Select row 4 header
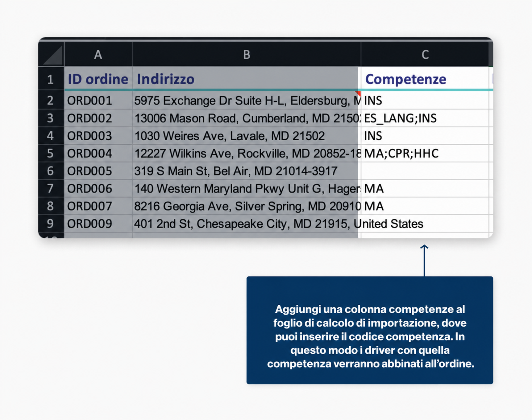532x420 pixels. click(x=51, y=136)
